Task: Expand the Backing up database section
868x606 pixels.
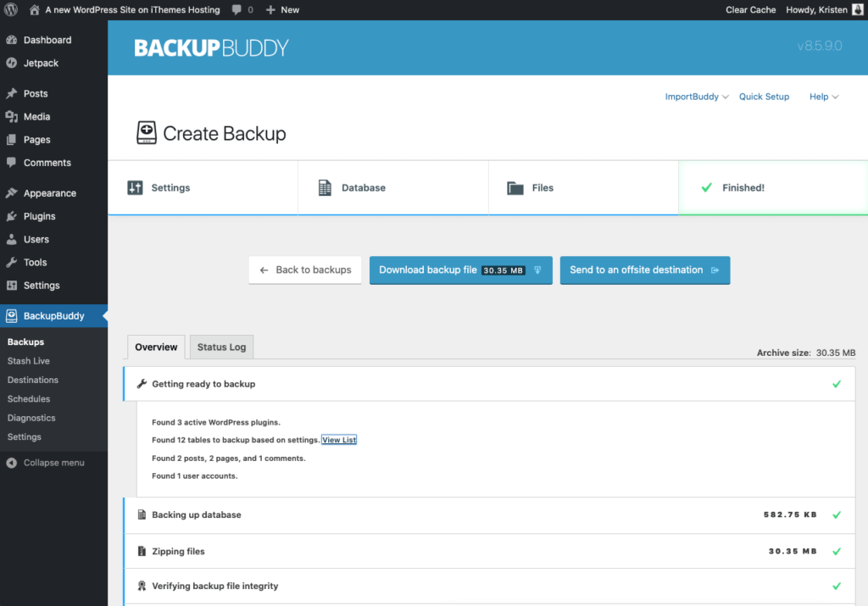Action: (x=489, y=514)
